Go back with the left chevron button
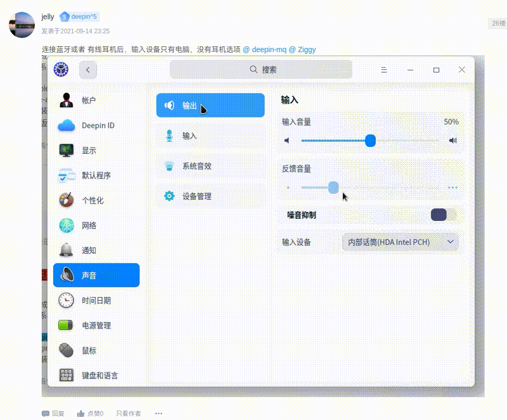The width and height of the screenshot is (507, 420). (x=88, y=70)
